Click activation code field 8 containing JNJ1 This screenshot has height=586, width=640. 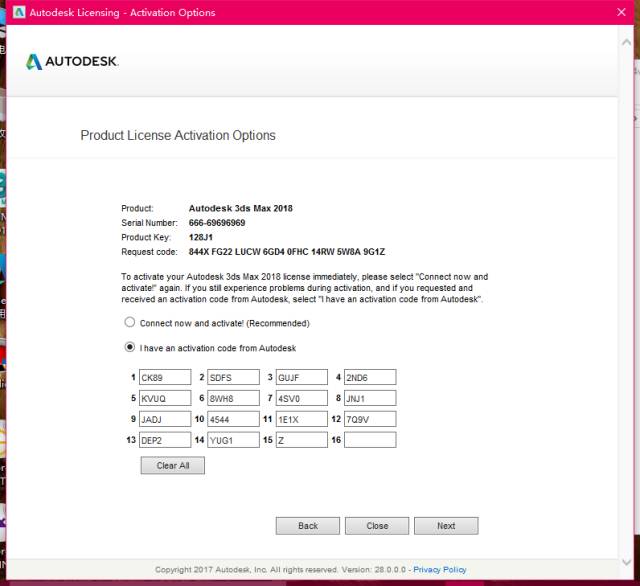point(370,398)
